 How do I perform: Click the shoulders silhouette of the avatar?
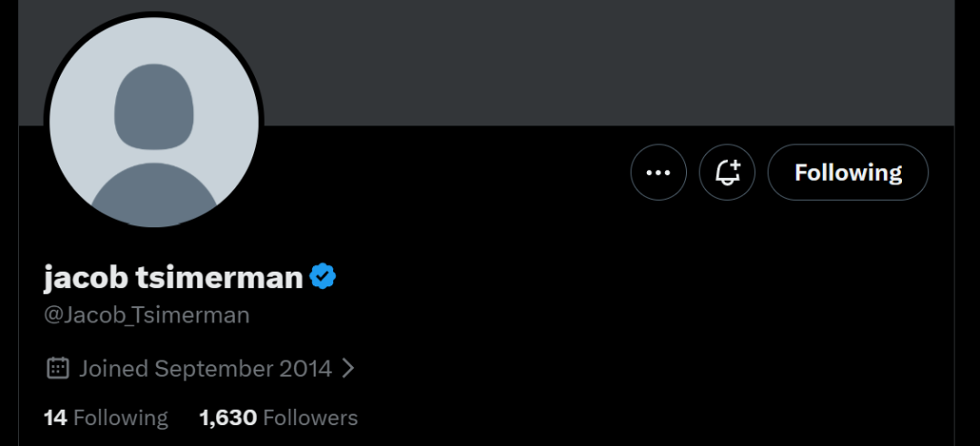point(153,193)
